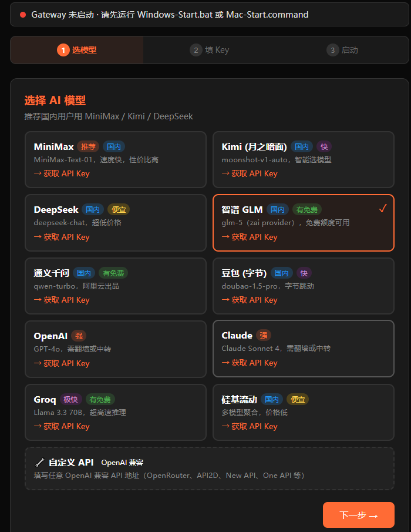This screenshot has width=411, height=532.
Task: Select the Kimi (月之暗面) model card
Action: 303,159
